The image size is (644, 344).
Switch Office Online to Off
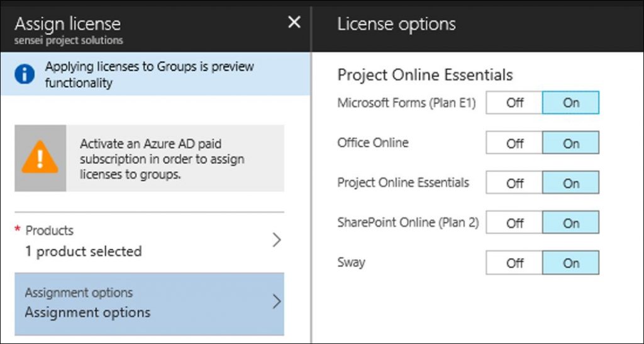[x=514, y=143]
